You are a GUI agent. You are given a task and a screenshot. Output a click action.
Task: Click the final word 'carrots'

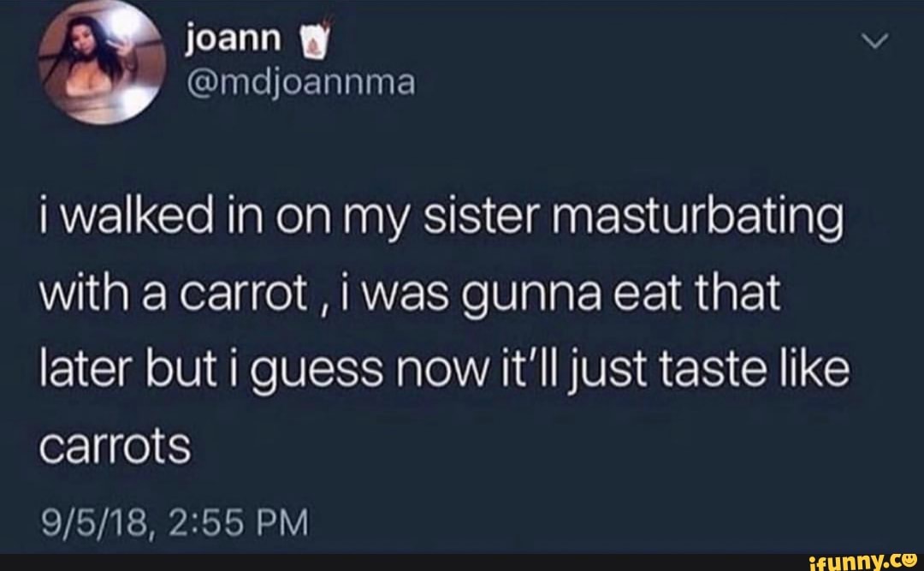[115, 447]
